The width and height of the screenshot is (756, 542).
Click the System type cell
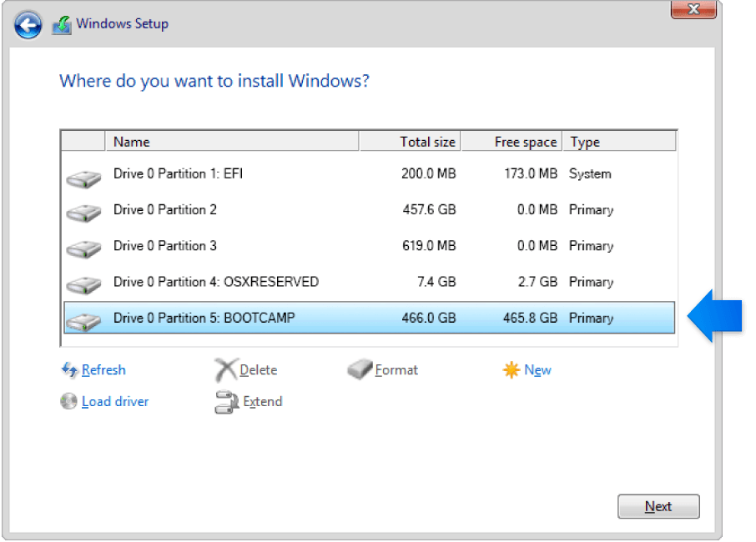point(590,173)
